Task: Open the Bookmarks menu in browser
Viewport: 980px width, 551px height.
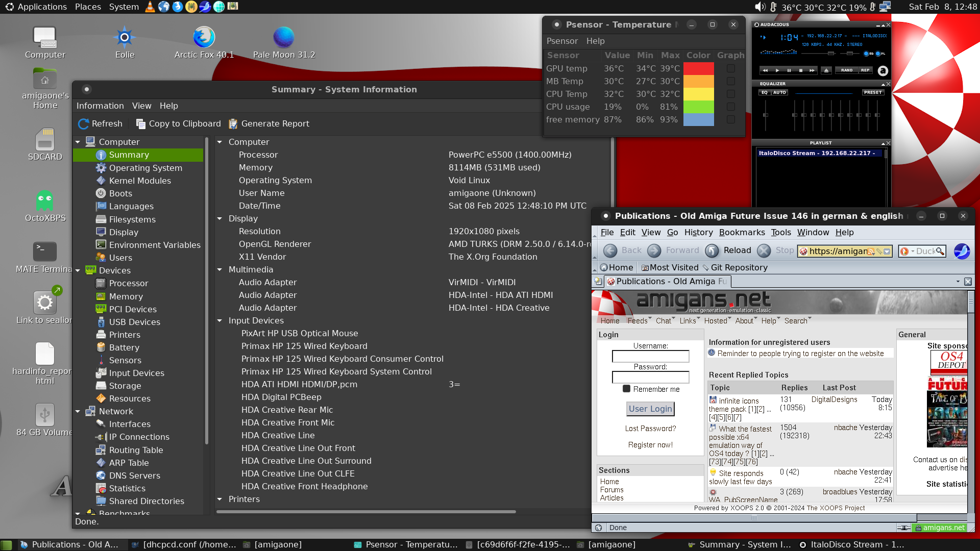Action: pos(742,232)
